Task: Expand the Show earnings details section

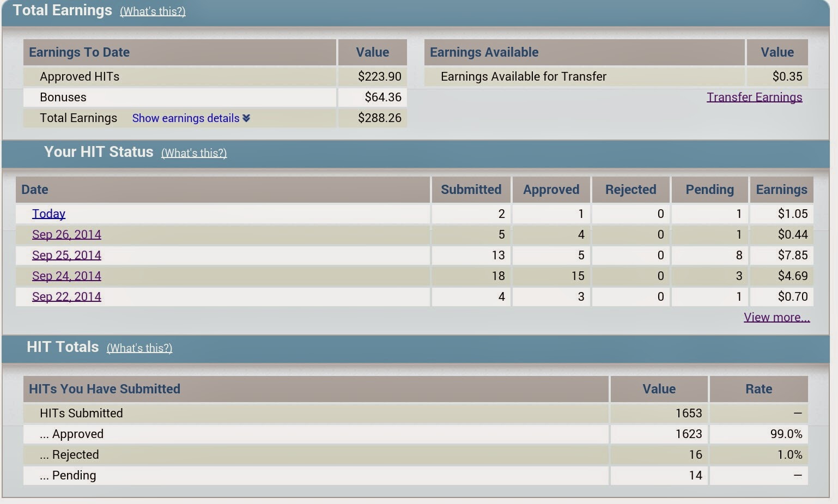Action: click(x=185, y=118)
